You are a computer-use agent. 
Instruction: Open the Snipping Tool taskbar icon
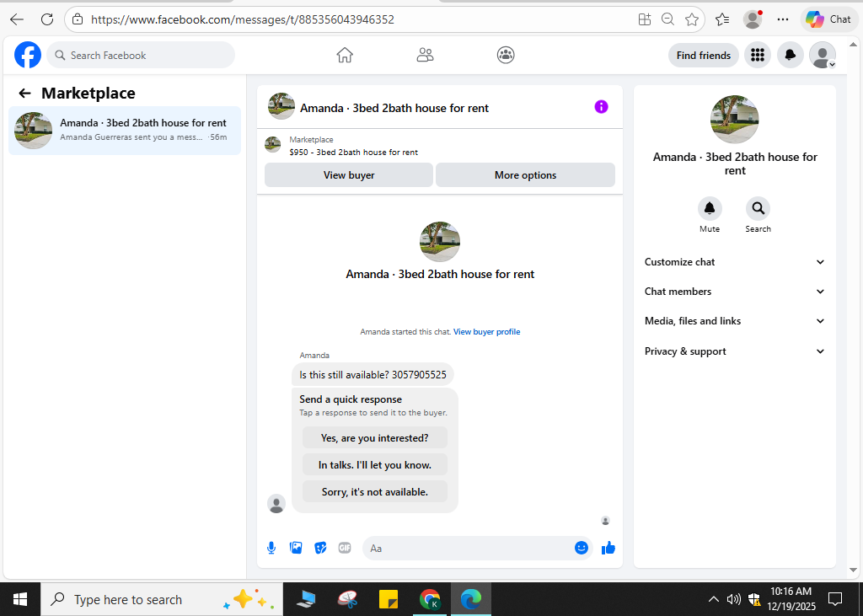(x=347, y=599)
